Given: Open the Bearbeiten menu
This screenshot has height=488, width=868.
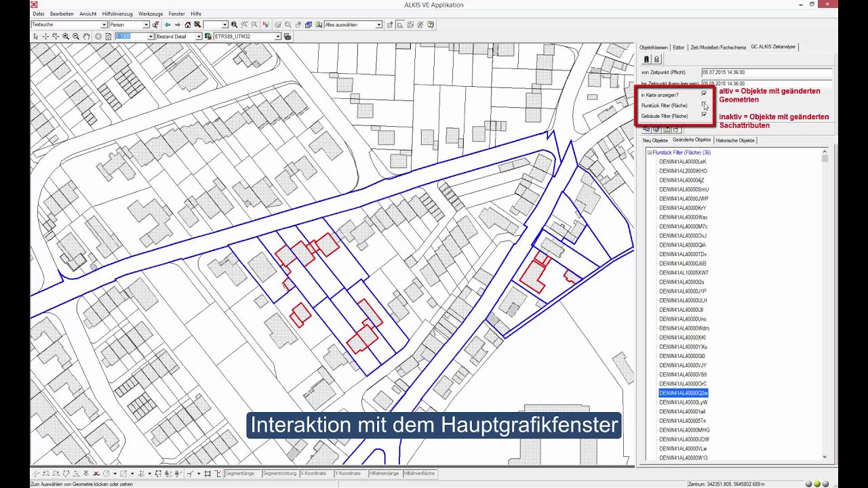Looking at the screenshot, I should [61, 14].
